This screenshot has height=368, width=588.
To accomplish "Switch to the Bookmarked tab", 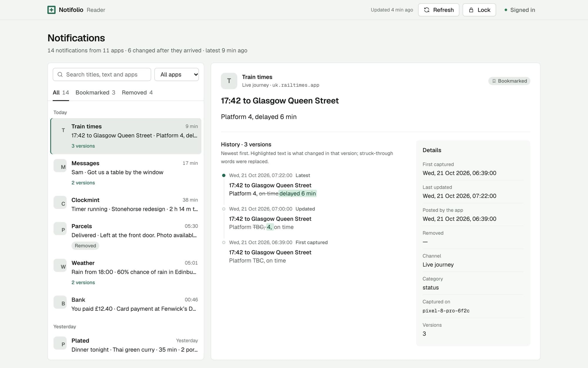I will (95, 92).
